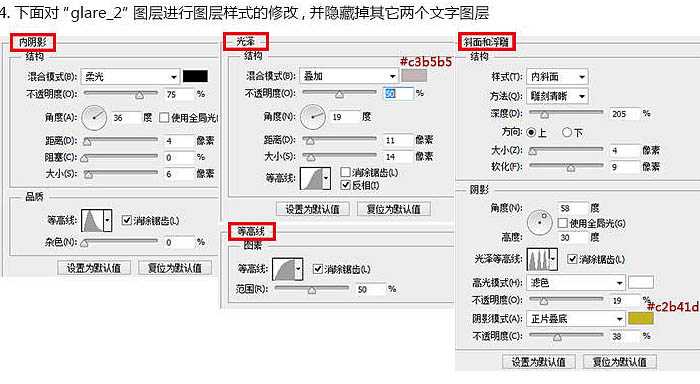Toggle Contour section 消除锯齿 checkbox
The width and height of the screenshot is (700, 384).
point(317,269)
